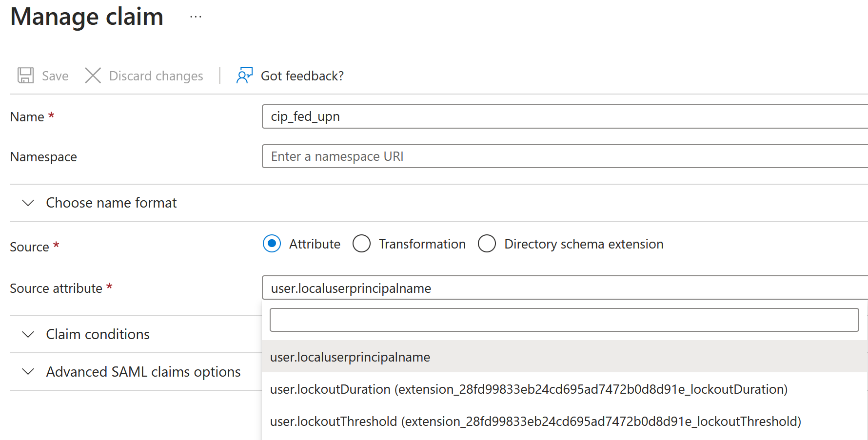Click the Discard changes button label
The width and height of the screenshot is (868, 440).
pyautogui.click(x=156, y=76)
